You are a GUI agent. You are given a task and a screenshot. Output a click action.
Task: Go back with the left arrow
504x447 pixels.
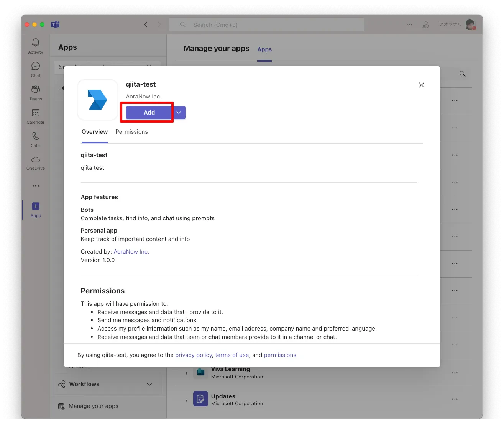click(146, 25)
